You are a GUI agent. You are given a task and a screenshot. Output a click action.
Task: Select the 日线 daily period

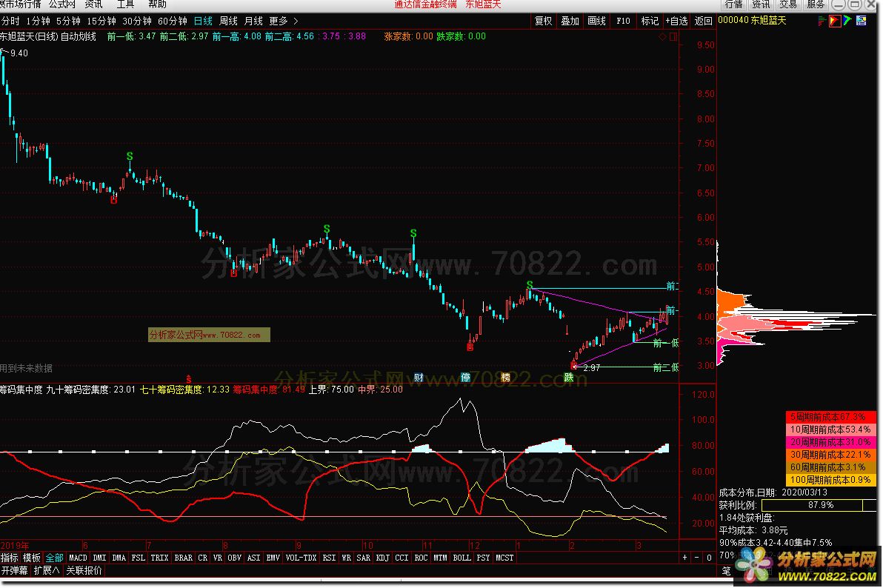(203, 21)
